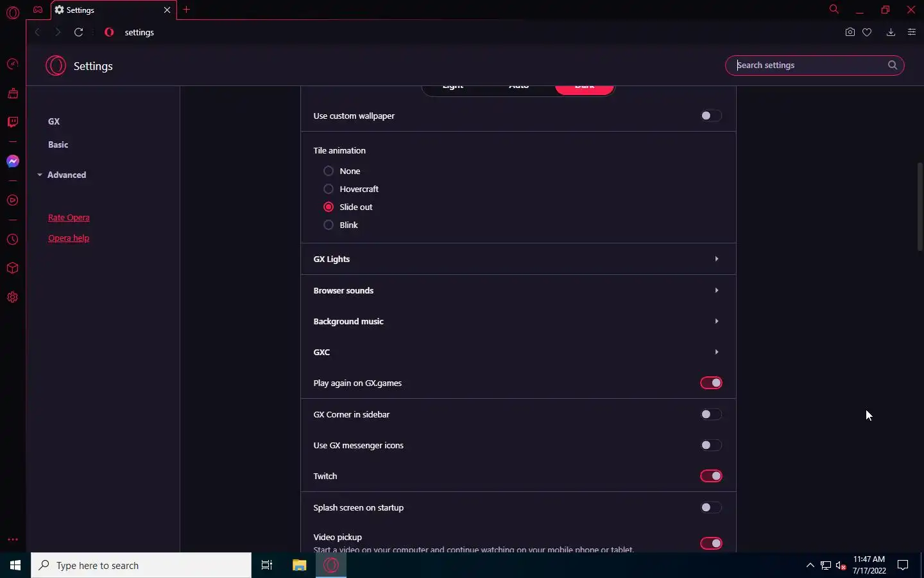This screenshot has width=924, height=578.
Task: Take a snapshot with the camera icon
Action: [x=850, y=32]
